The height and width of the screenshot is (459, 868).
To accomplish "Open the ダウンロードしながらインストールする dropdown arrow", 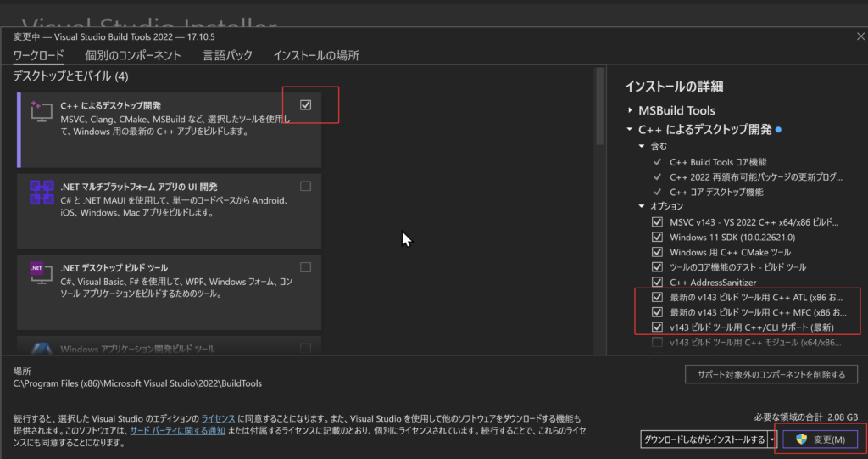I will (x=772, y=439).
